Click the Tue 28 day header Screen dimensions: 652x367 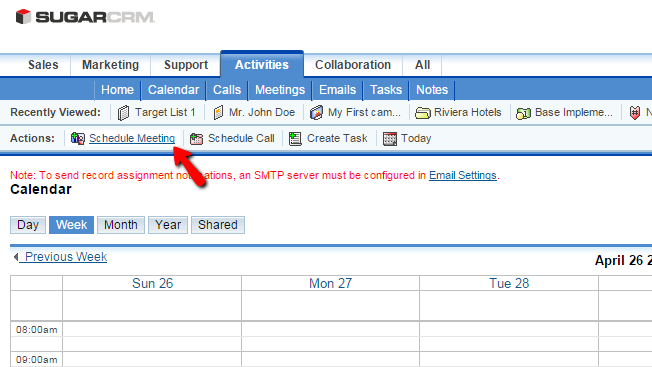click(509, 283)
